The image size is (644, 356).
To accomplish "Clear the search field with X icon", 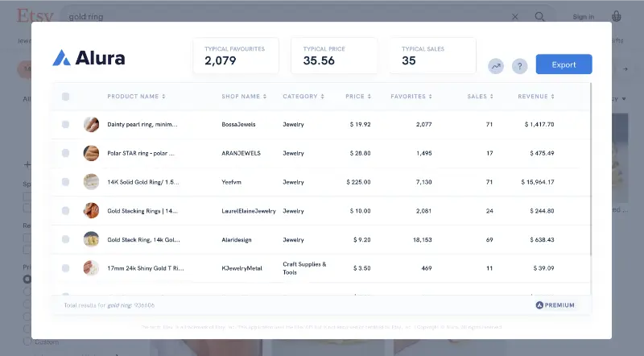I will (x=515, y=16).
